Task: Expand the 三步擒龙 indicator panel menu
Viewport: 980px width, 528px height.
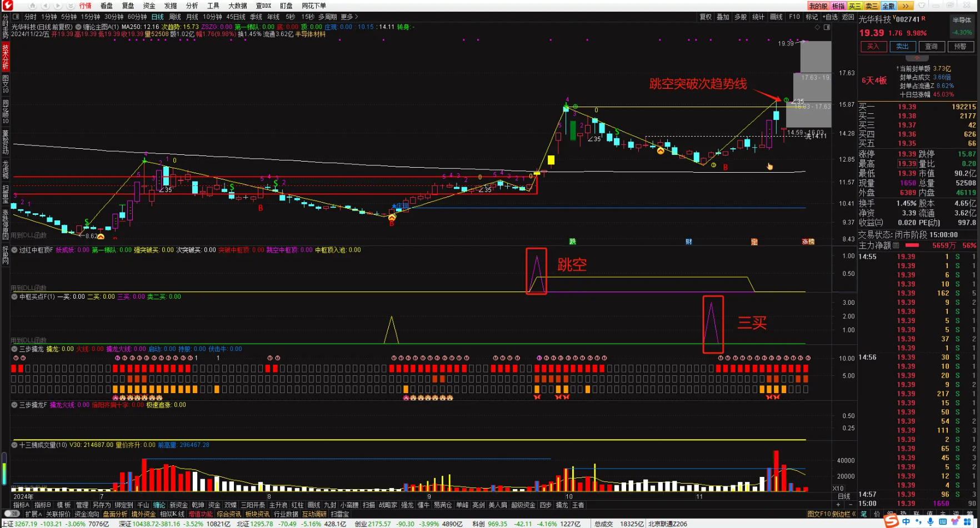Action: (15, 349)
